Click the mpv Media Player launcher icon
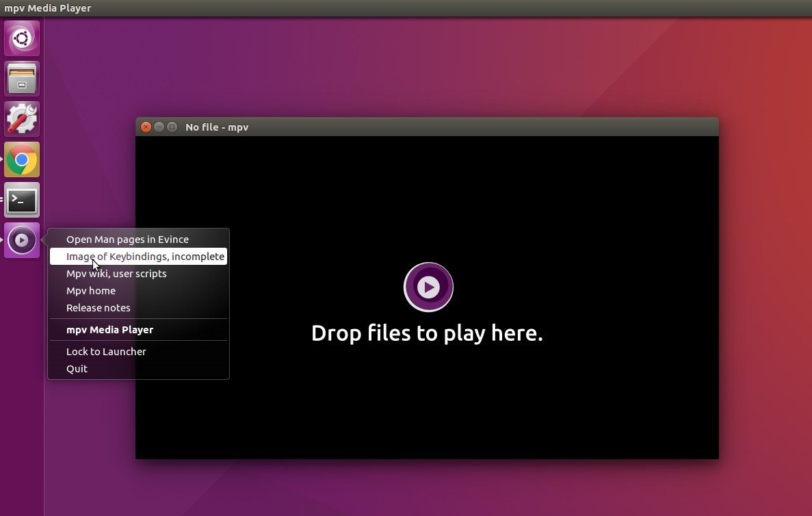 click(22, 240)
